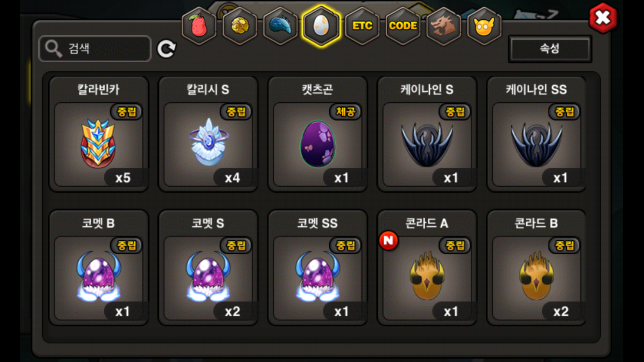Switch to the gold gem tab
This screenshot has height=362, width=644.
[x=239, y=26]
